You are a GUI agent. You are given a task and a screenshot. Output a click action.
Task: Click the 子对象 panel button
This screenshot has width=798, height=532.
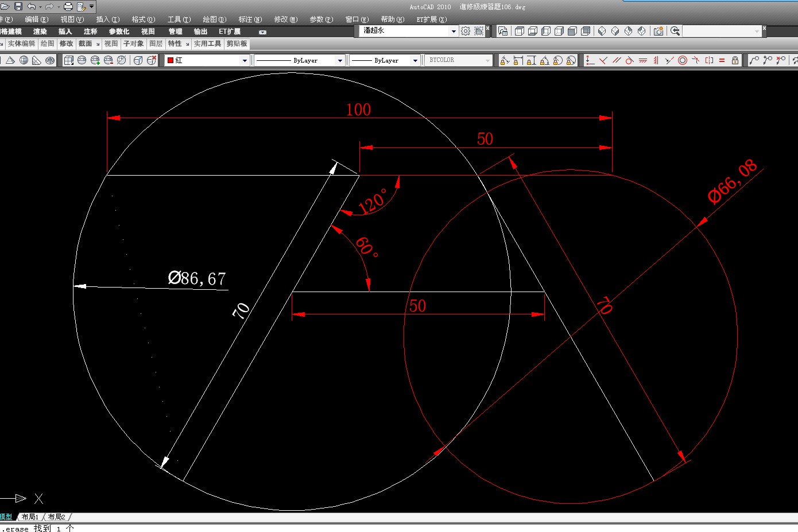(134, 44)
